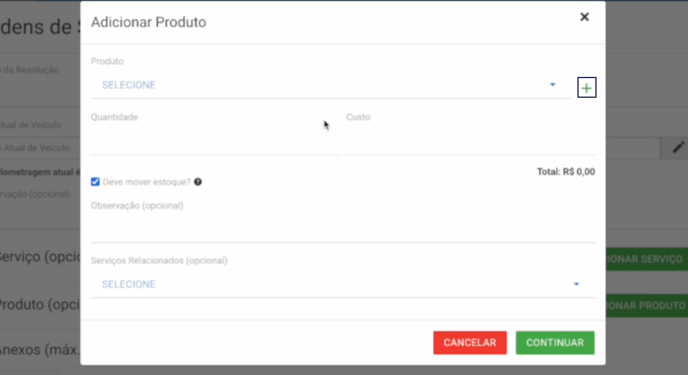Click the Deve mover estoque? label
This screenshot has width=688, height=375.
[147, 182]
